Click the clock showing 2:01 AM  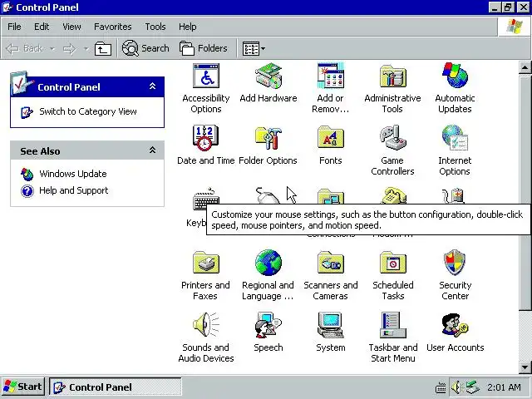coord(504,387)
